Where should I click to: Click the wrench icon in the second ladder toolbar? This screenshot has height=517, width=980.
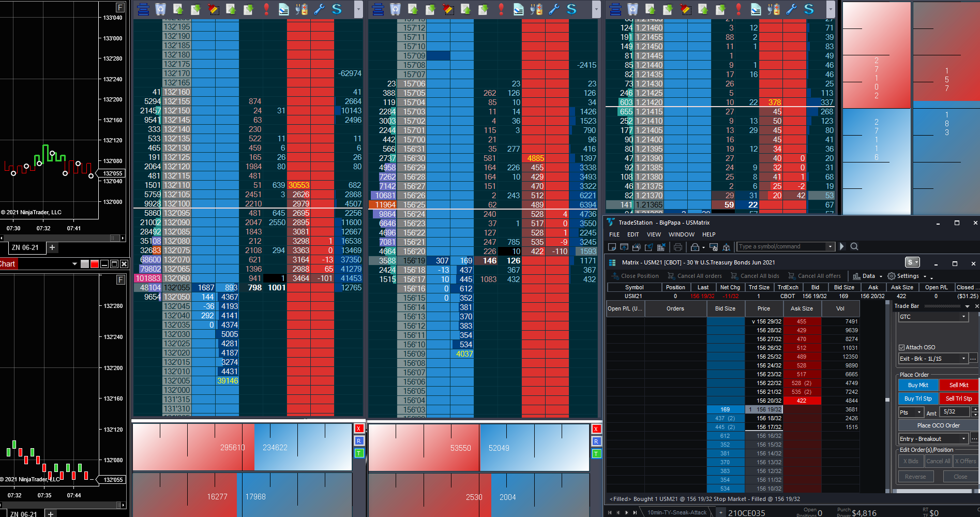click(554, 9)
